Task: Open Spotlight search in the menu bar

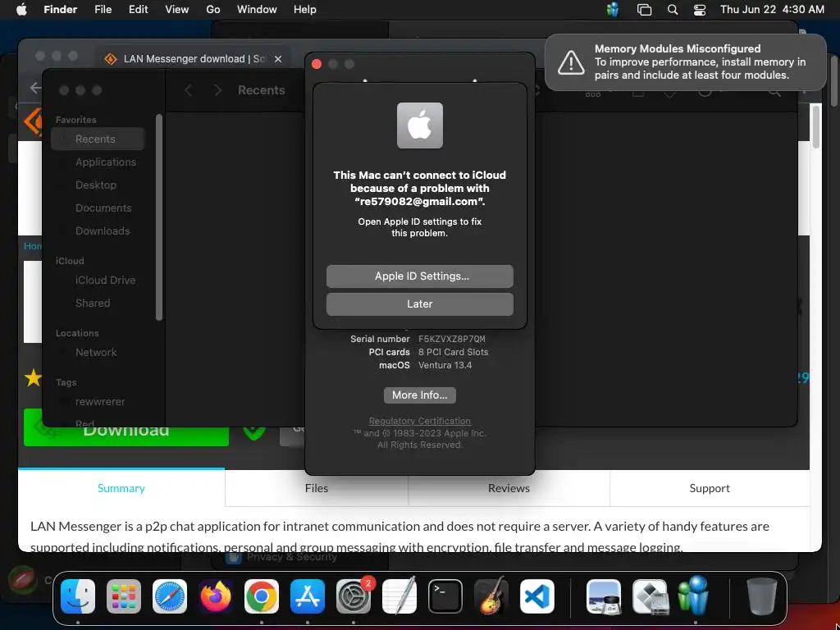Action: (x=673, y=10)
